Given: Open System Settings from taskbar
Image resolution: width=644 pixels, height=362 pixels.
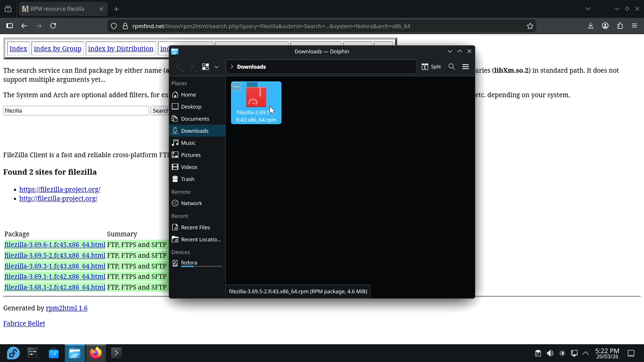Looking at the screenshot, I should [33, 353].
